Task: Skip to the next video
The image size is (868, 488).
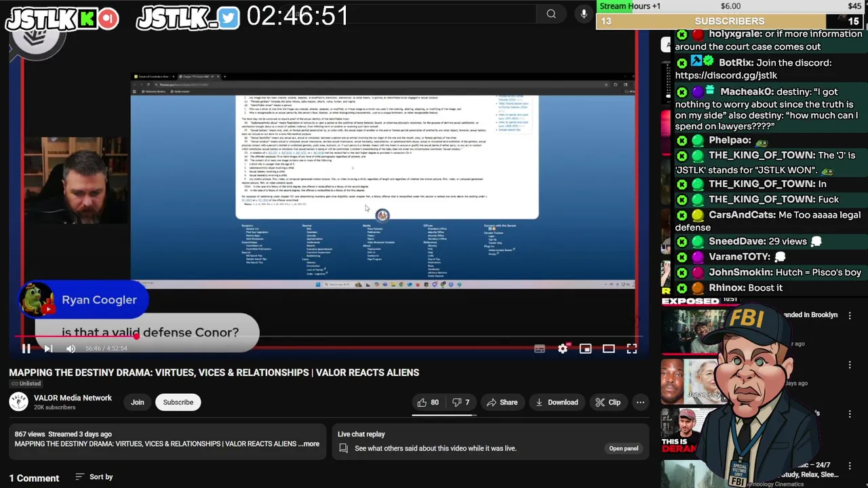Action: (x=48, y=348)
